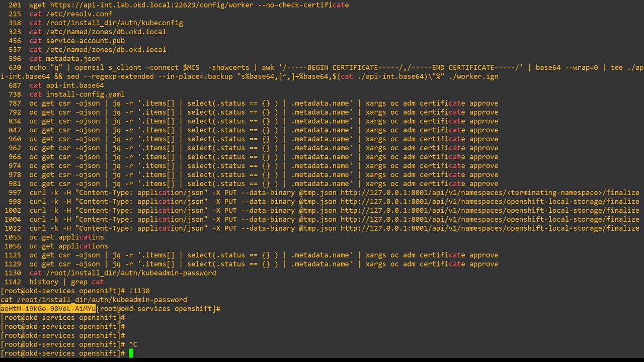Click history line 323 db.okd.local entry
The width and height of the screenshot is (644, 362).
click(98, 32)
